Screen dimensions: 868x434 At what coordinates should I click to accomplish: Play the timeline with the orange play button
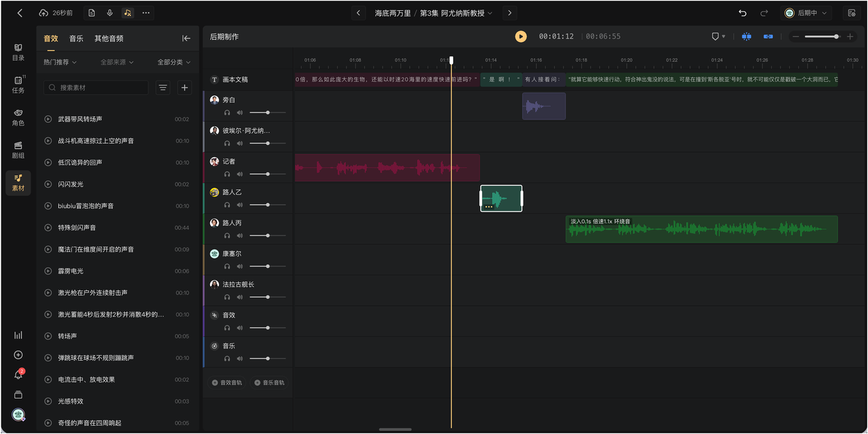(521, 37)
